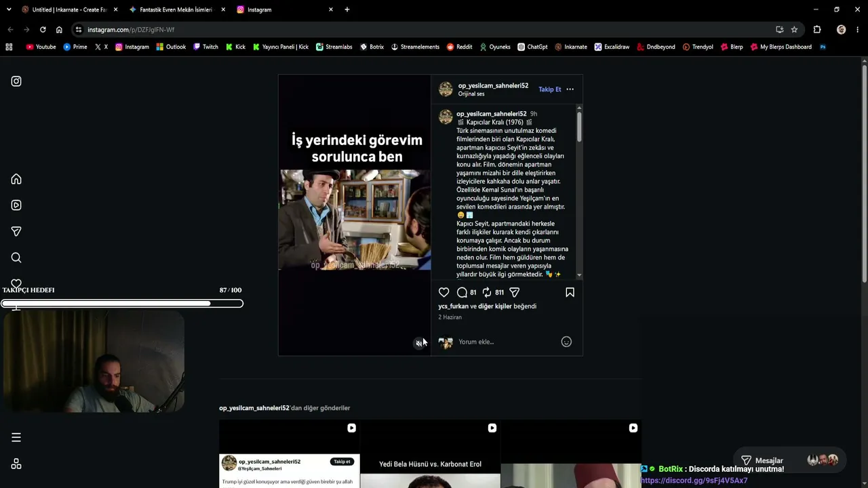The height and width of the screenshot is (488, 868).
Task: Open the discord.gg invite link
Action: (694, 481)
